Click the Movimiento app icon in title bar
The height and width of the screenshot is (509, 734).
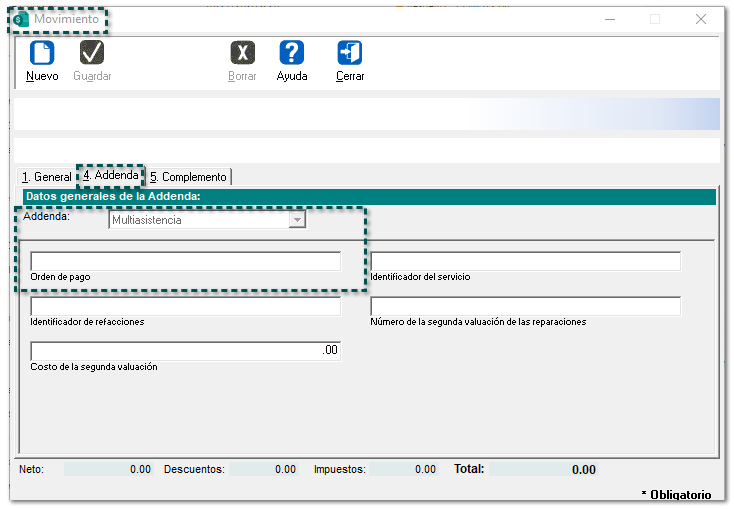click(x=21, y=19)
